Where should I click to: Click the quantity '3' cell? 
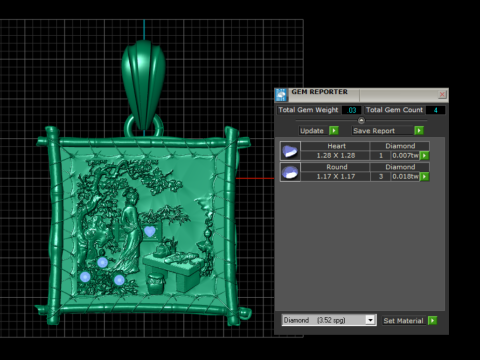381,177
